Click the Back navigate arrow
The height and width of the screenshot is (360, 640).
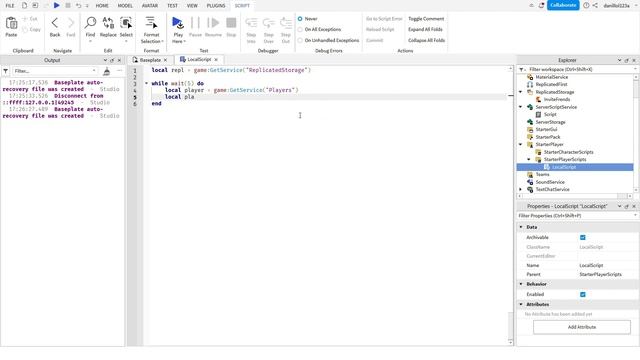[x=55, y=23]
